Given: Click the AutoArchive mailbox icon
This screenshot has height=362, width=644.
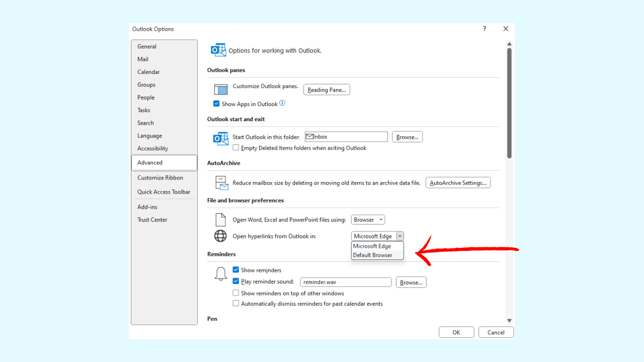Looking at the screenshot, I should (x=221, y=183).
